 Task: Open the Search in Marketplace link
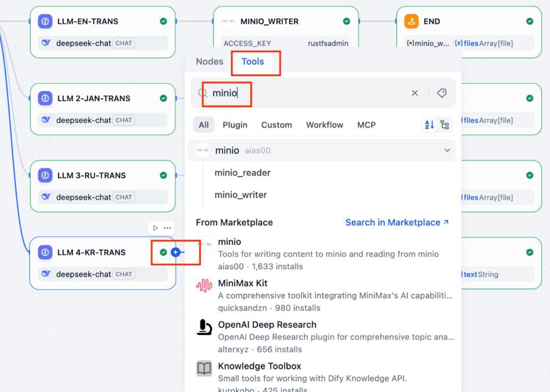pos(393,222)
